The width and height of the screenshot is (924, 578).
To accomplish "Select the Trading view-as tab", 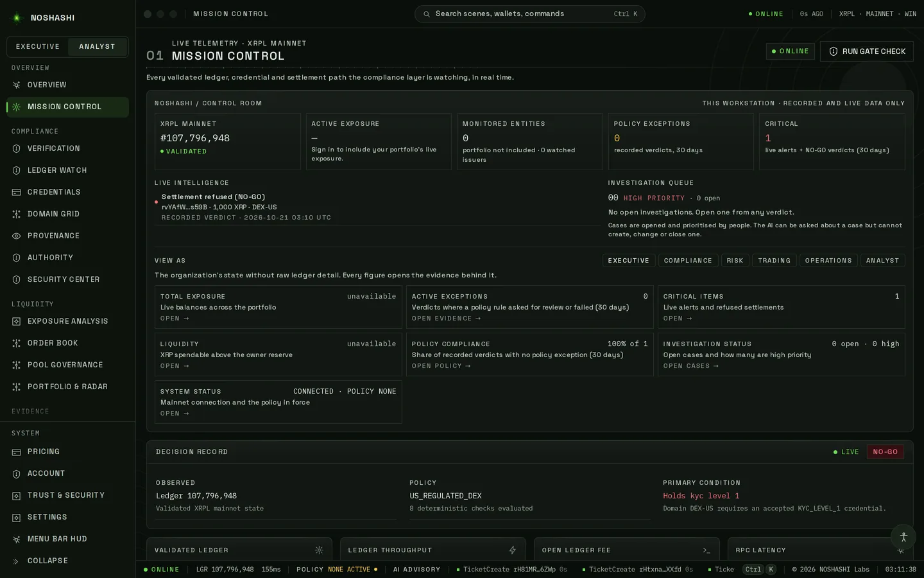I will tap(774, 261).
